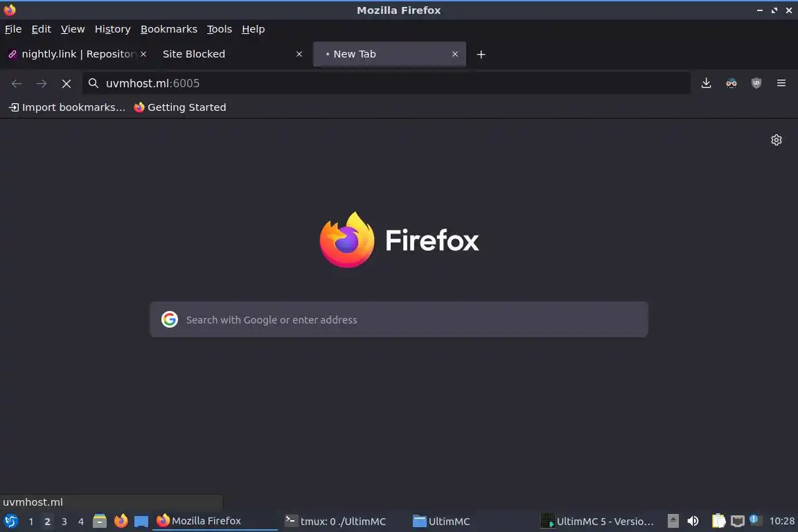
Task: Click the network monitor tray icon
Action: [x=738, y=522]
